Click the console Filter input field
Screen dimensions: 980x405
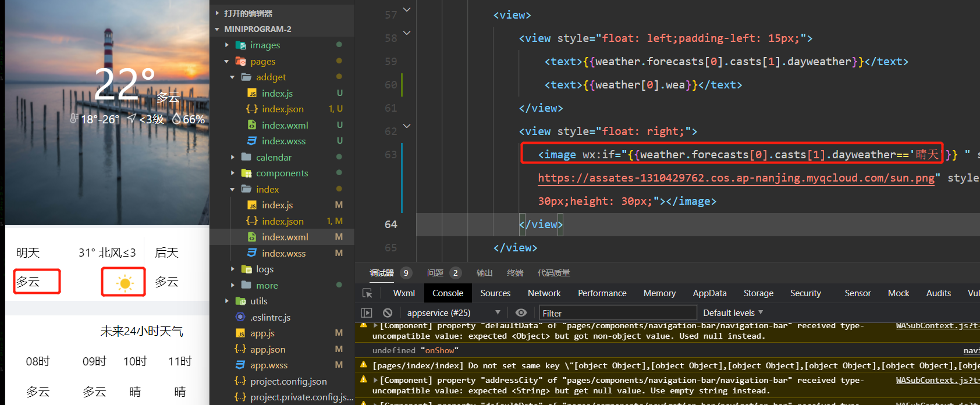pos(617,313)
